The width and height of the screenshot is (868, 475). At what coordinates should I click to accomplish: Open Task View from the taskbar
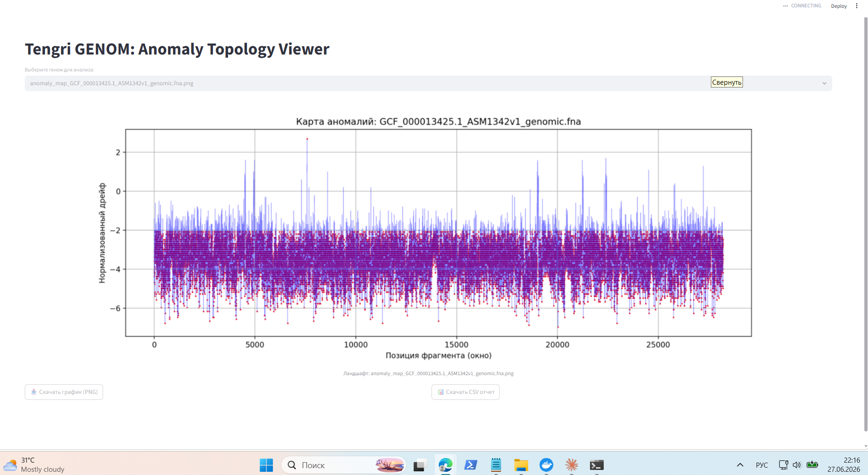point(420,465)
